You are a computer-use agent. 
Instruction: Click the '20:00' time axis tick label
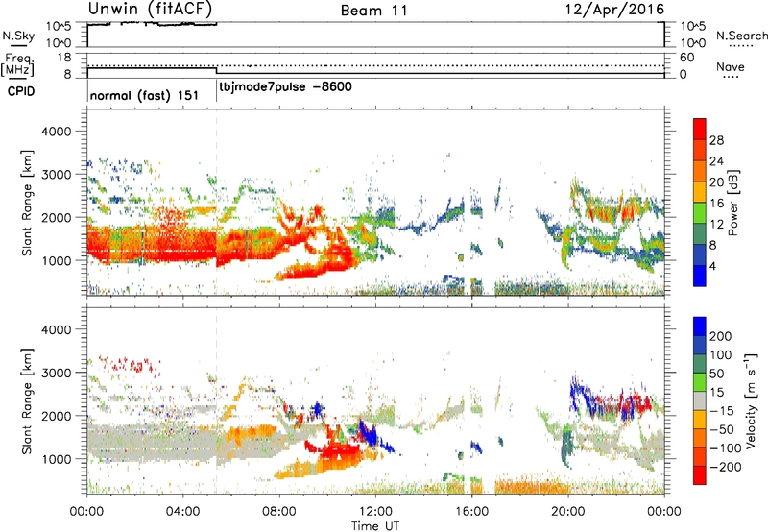(567, 512)
